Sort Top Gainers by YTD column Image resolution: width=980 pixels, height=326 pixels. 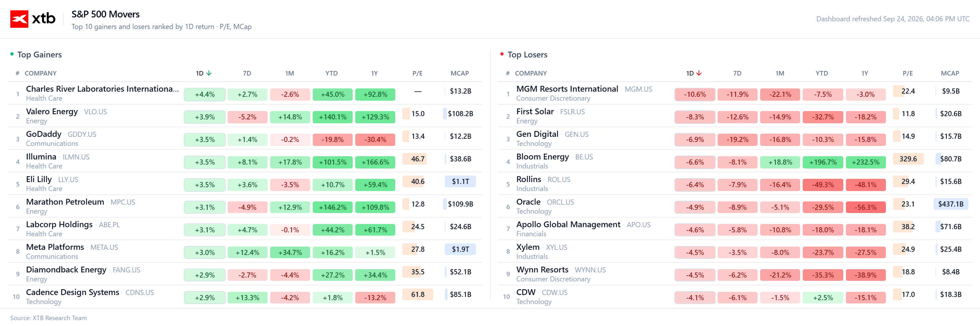(x=331, y=73)
